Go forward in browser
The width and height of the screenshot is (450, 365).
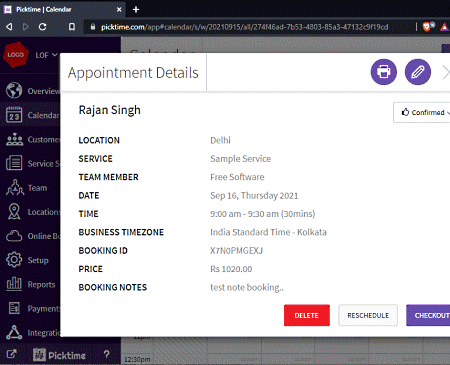[x=26, y=27]
